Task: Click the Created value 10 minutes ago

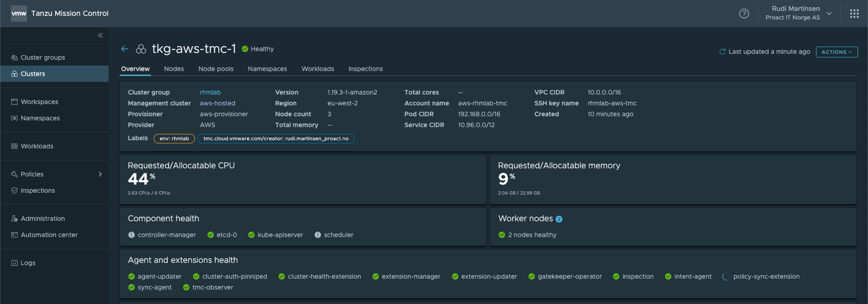Action: click(x=610, y=114)
